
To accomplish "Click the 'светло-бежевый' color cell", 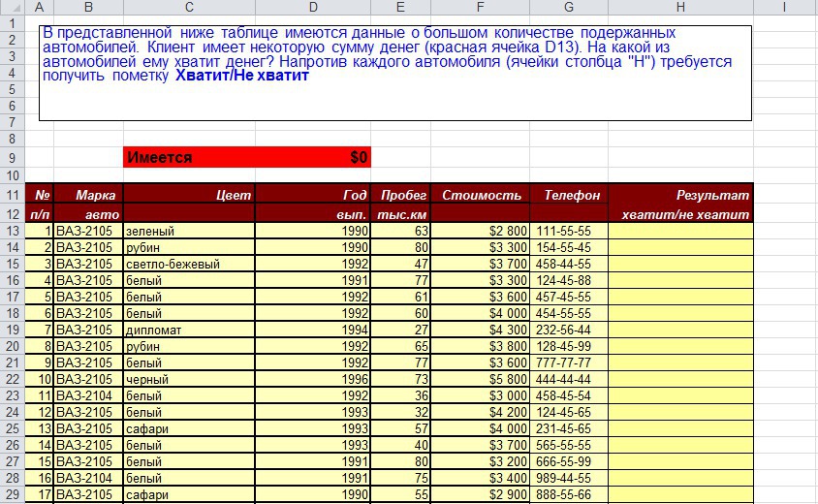I will pyautogui.click(x=189, y=264).
